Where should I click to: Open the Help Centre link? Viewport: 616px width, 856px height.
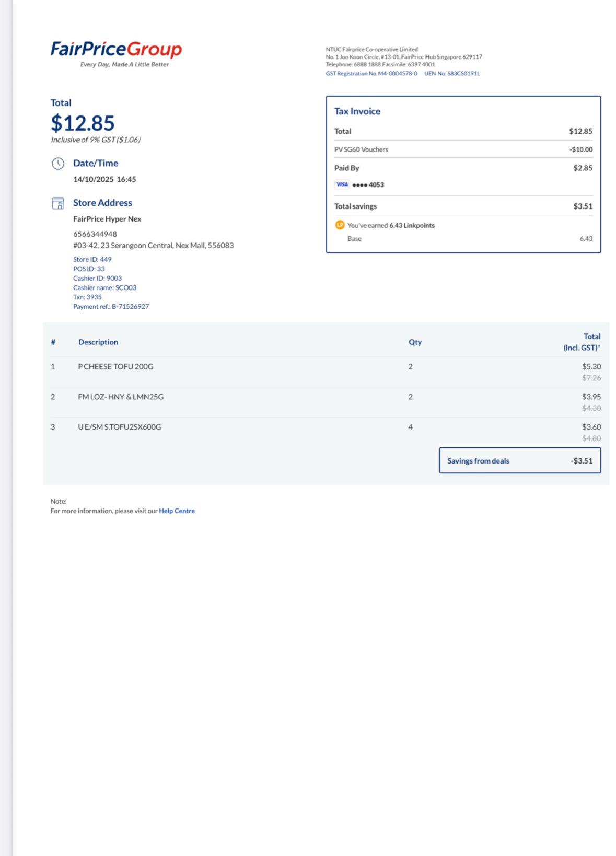tap(177, 511)
